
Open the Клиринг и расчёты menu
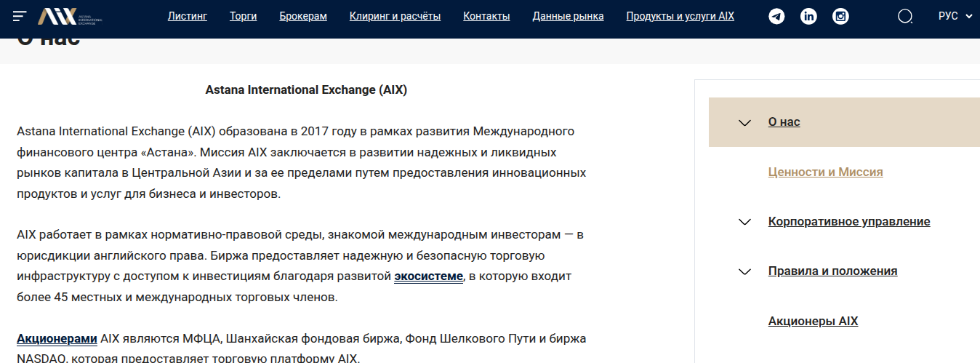pyautogui.click(x=395, y=16)
